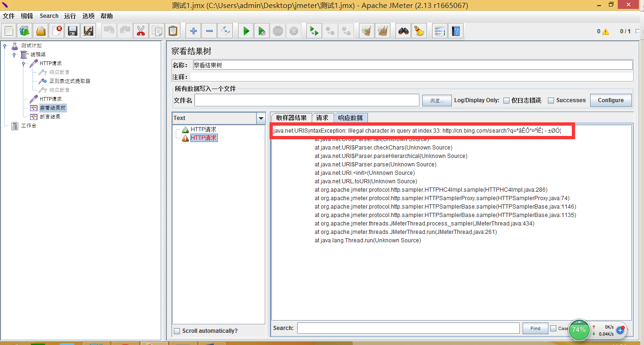
Task: Copy the selected element via toolbar
Action: click(x=157, y=31)
